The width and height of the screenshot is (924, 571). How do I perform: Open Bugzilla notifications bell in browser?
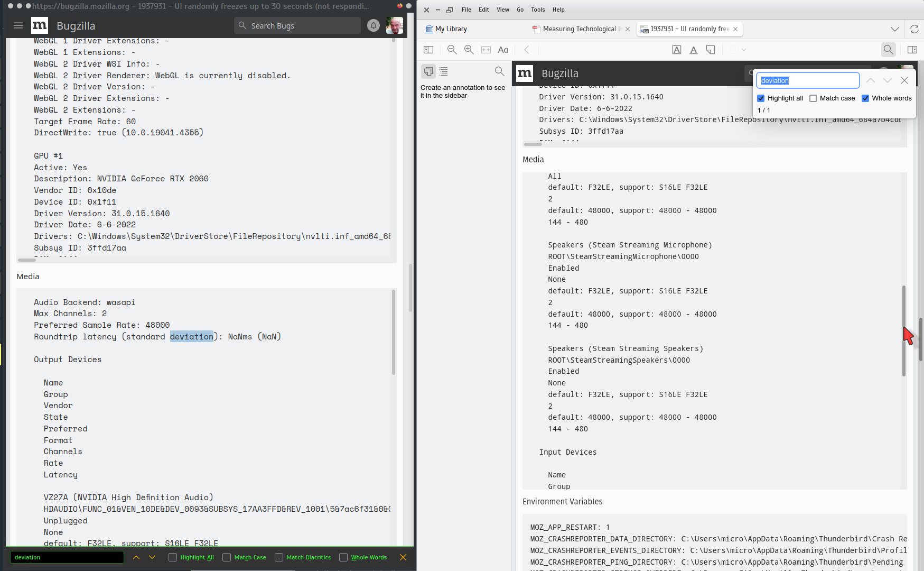[374, 25]
